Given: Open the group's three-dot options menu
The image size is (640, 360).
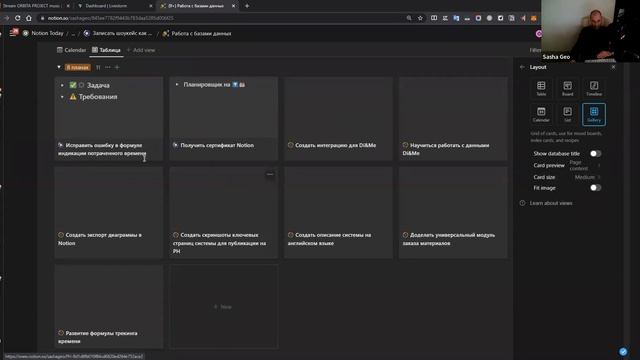Looking at the screenshot, I should click(x=108, y=67).
